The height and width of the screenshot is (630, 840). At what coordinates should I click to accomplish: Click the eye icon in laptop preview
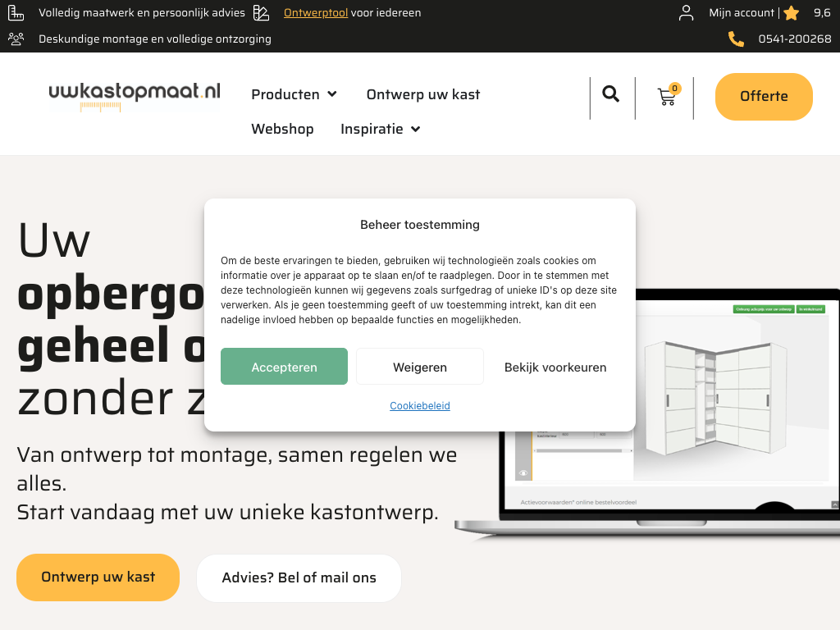523,473
